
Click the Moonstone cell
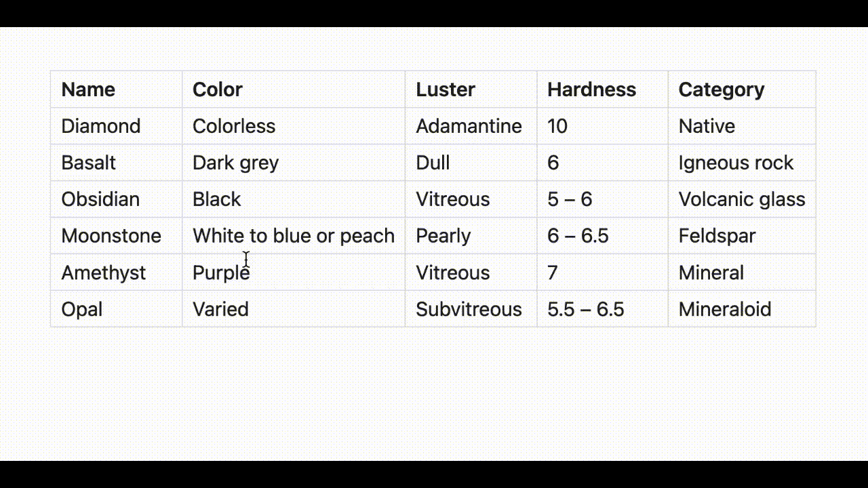[111, 236]
